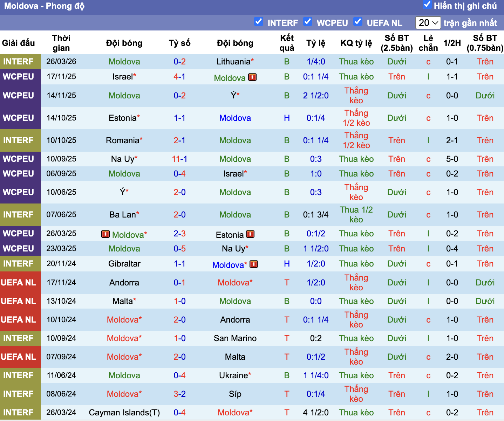Select UEFA NL league label for 17/11/24 match
Viewport: 504px width, 421px height.
pyautogui.click(x=18, y=283)
